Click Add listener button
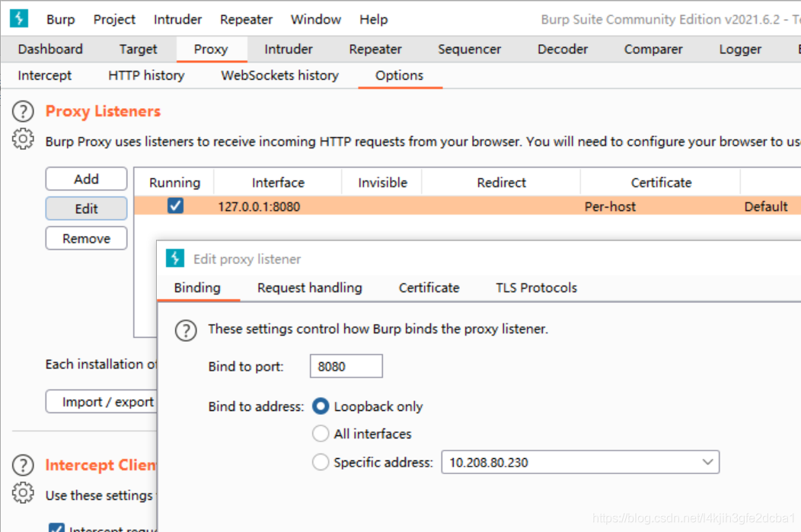Viewport: 801px width, 532px height. coord(86,179)
